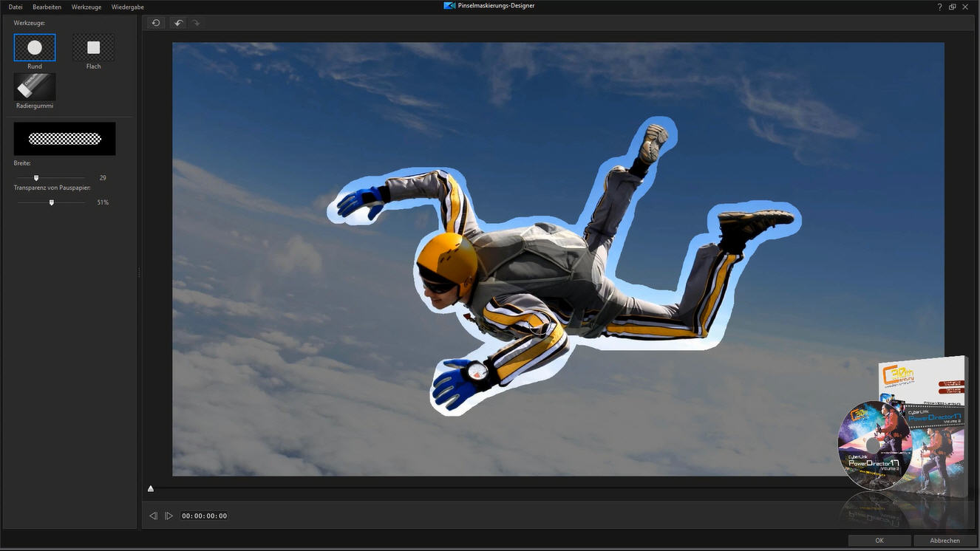The width and height of the screenshot is (980, 551).
Task: Open the help question mark icon
Action: 939,7
